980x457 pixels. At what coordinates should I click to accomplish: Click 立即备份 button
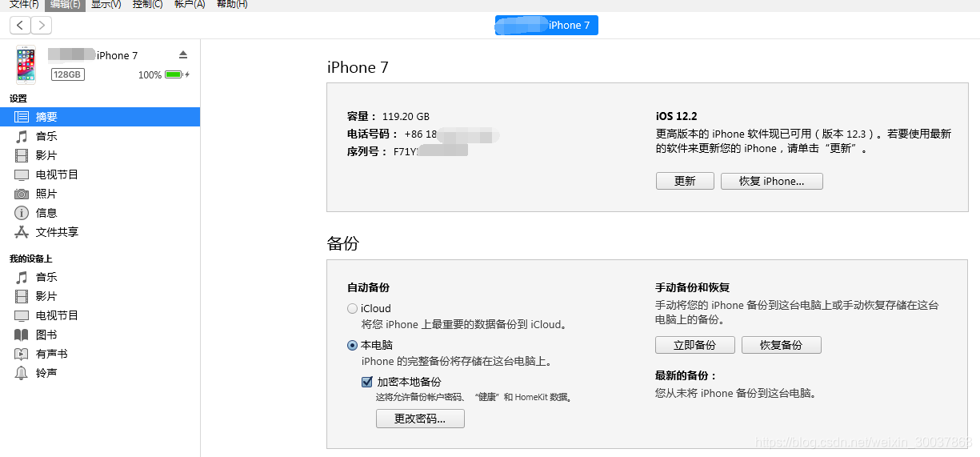pyautogui.click(x=694, y=345)
